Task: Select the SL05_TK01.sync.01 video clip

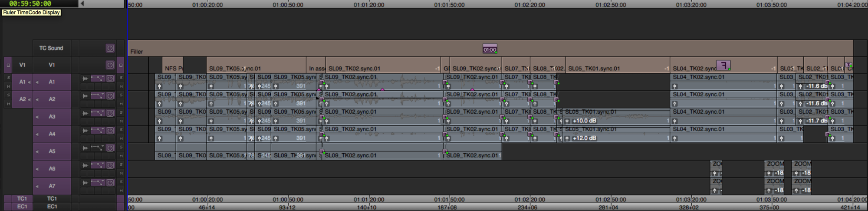Action: [616, 68]
